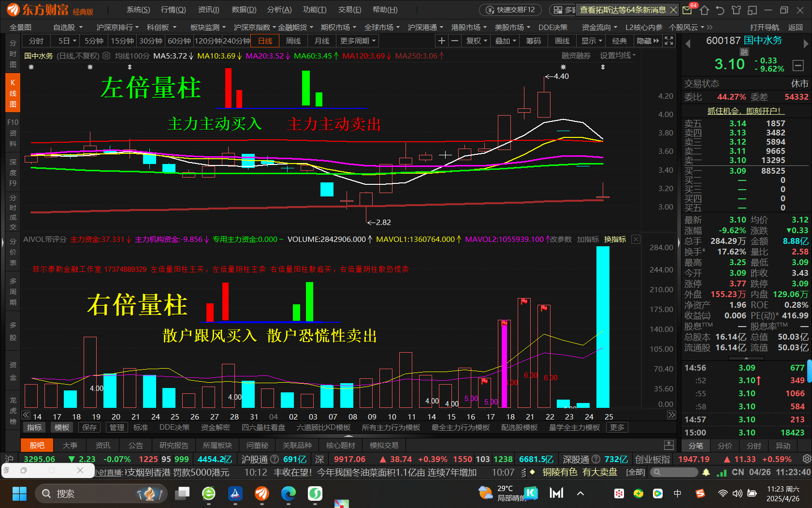Expand the 显示 display dropdown
The image size is (812, 508).
pos(592,41)
